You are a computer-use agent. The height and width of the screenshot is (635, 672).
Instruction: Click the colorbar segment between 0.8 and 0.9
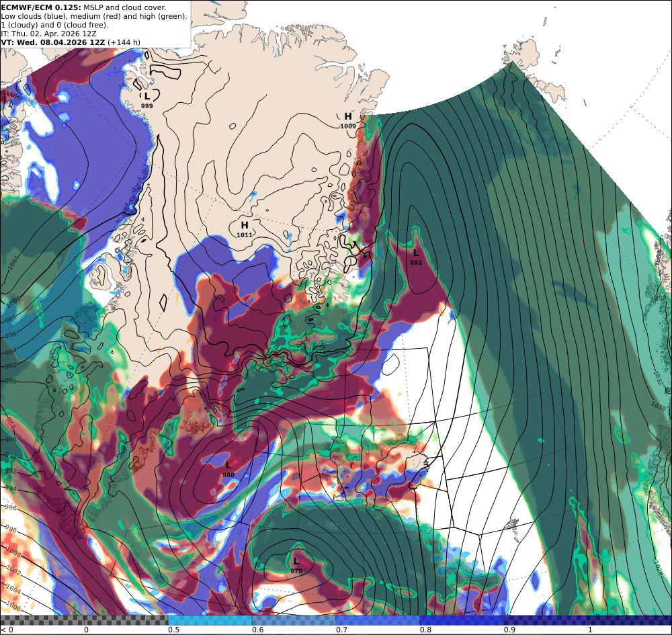462,620
